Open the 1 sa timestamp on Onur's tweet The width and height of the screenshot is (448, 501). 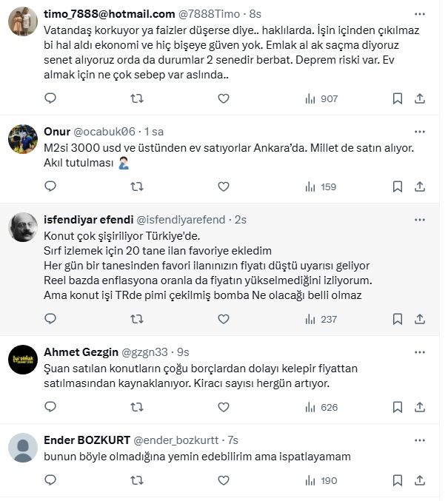153,132
